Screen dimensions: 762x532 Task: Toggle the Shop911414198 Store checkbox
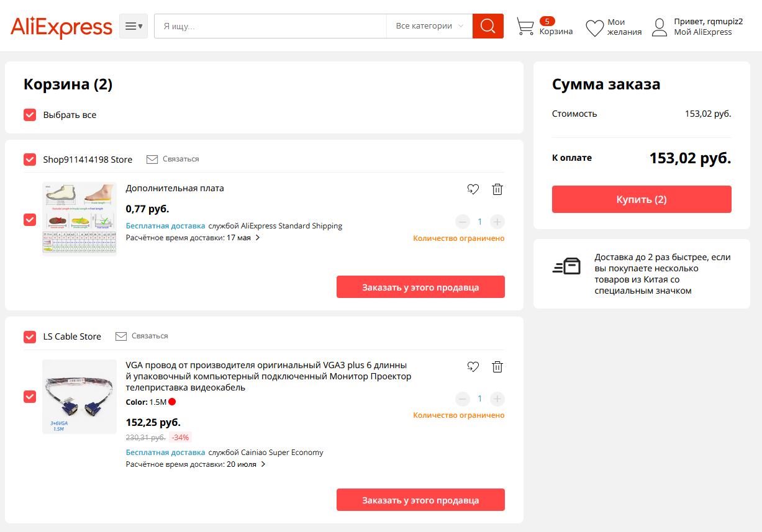[x=30, y=160]
